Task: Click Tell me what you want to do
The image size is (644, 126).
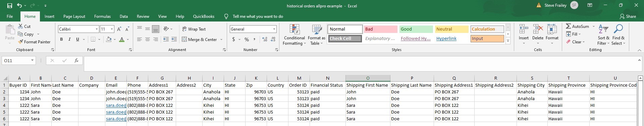Action: click(x=258, y=16)
